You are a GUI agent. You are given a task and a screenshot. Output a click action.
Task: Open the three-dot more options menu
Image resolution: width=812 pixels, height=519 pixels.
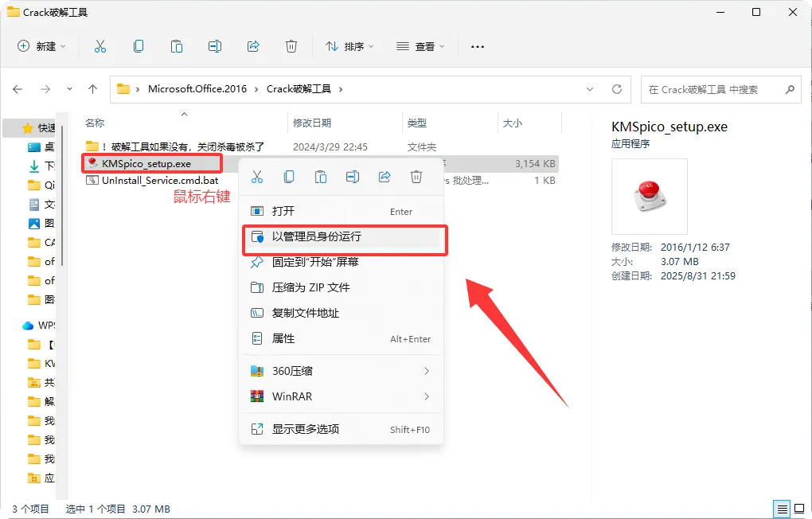pos(478,47)
